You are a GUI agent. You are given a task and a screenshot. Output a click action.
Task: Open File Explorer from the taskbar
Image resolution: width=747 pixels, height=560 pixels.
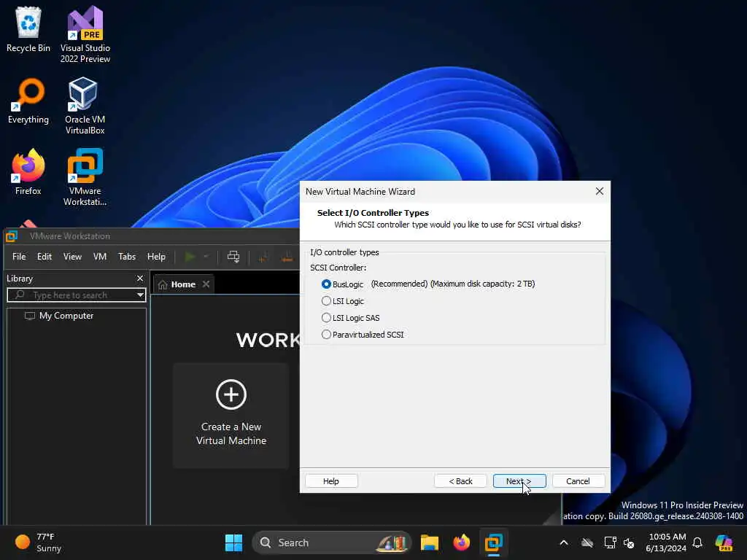click(x=429, y=542)
